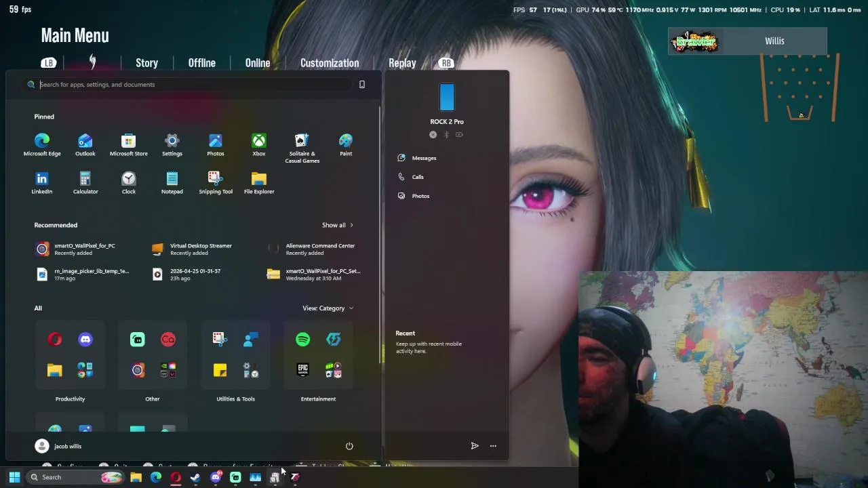Open the LinkedIn pinned app
The height and width of the screenshot is (488, 868).
[42, 183]
